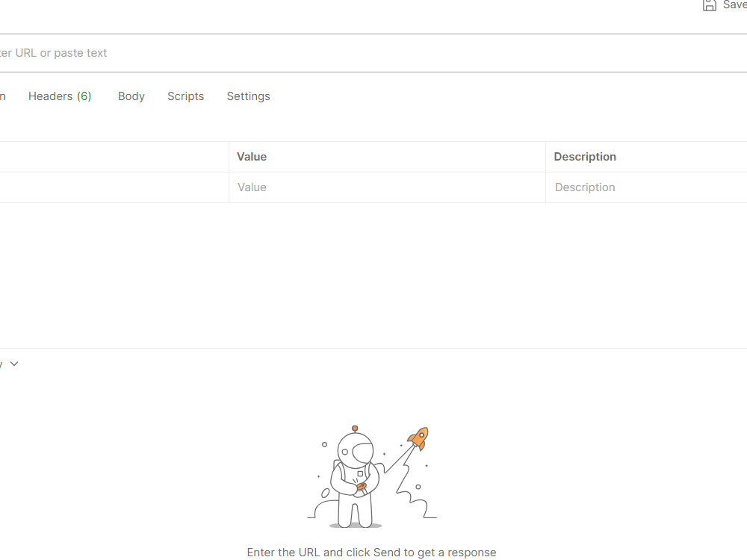Viewport: 747px width, 560px height.
Task: Open the Headers (6) tab
Action: (x=60, y=96)
